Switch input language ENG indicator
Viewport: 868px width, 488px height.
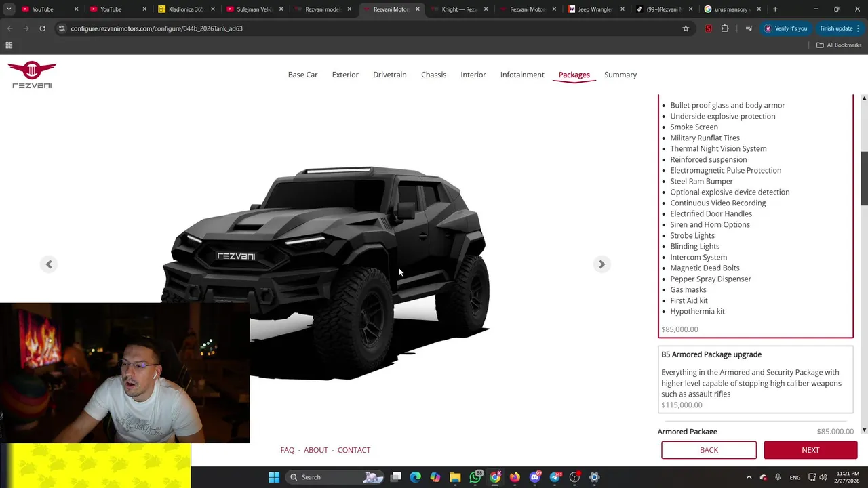[x=795, y=477]
